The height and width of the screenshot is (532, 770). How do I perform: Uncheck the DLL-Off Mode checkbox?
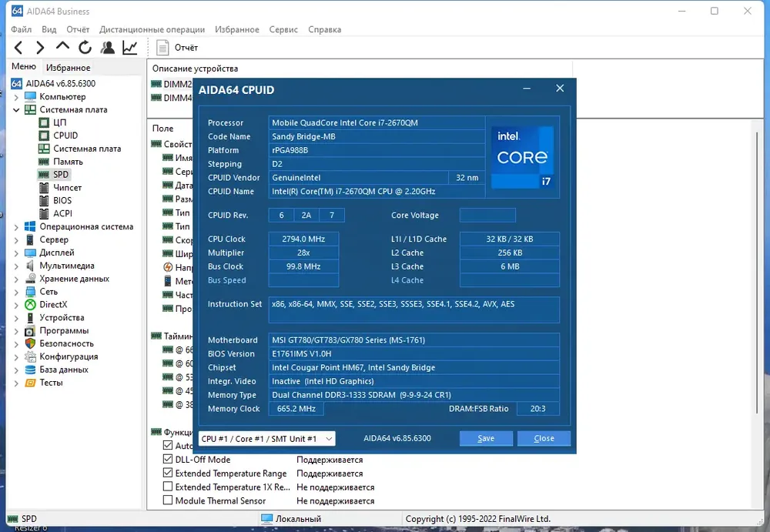[167, 460]
